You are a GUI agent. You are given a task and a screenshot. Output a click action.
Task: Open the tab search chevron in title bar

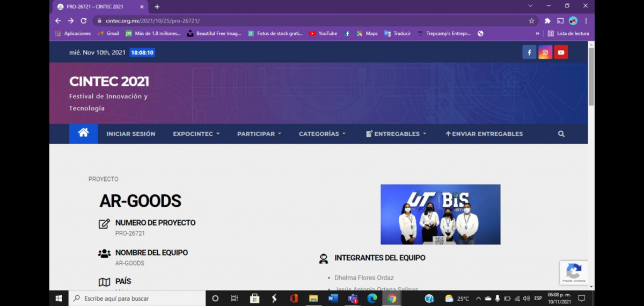click(x=530, y=6)
